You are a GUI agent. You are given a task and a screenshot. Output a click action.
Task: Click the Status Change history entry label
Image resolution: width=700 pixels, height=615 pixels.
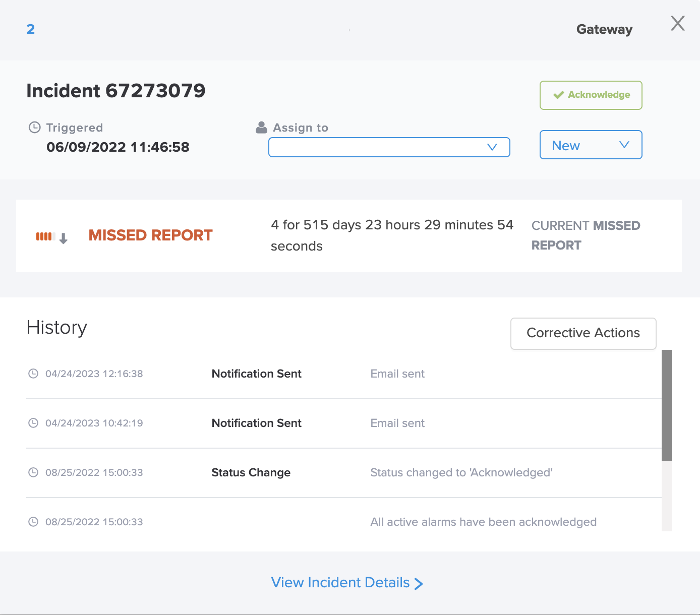point(251,473)
